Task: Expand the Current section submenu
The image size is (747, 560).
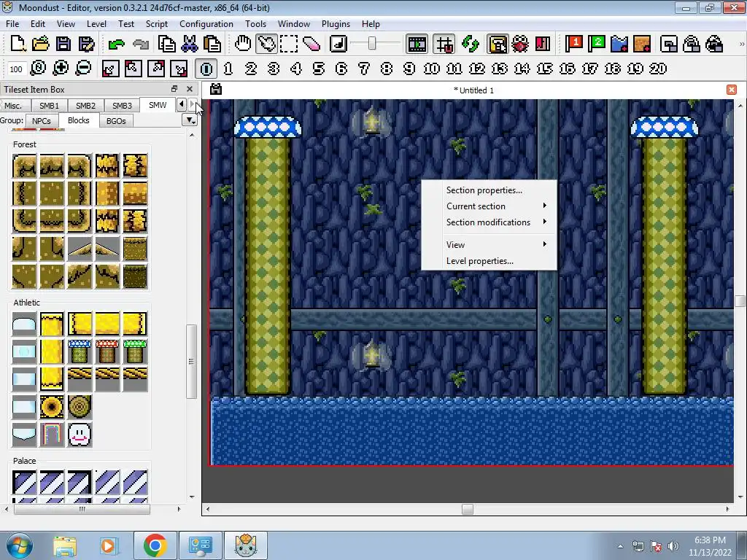Action: 489,206
